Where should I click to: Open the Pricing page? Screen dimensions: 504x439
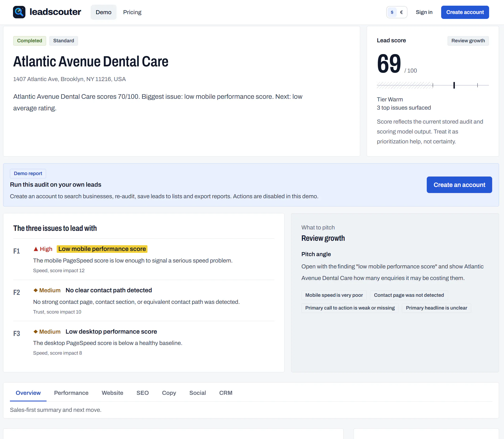tap(132, 12)
